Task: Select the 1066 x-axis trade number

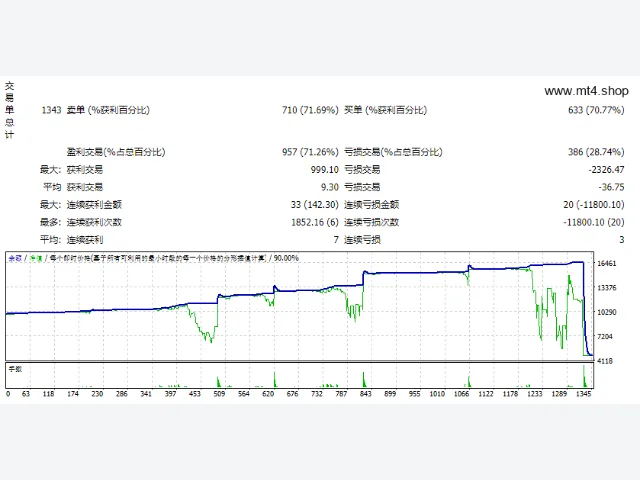Action: [x=461, y=394]
